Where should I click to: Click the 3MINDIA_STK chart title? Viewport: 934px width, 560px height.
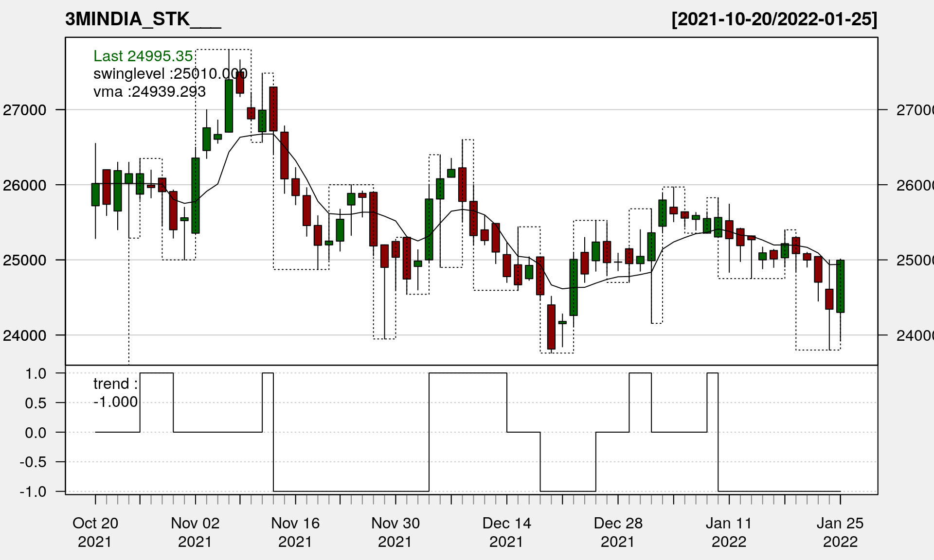tap(143, 19)
